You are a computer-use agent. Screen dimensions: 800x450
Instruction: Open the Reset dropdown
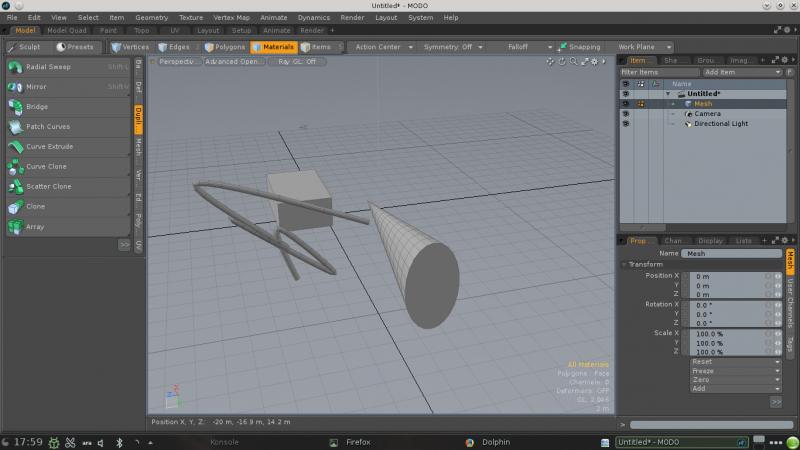click(736, 362)
